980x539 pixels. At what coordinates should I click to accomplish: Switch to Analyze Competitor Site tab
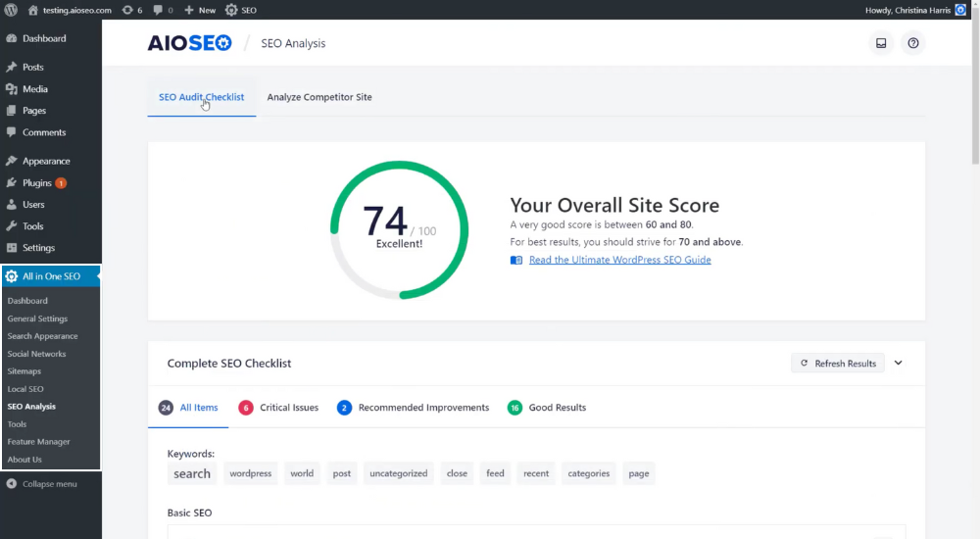coord(319,97)
